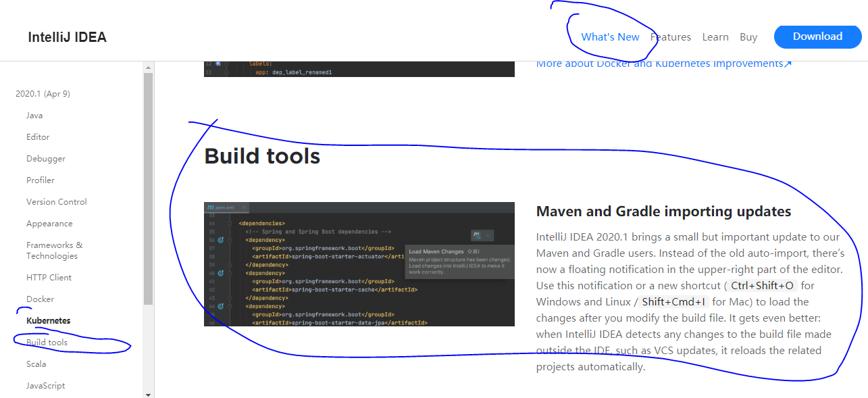The height and width of the screenshot is (398, 868).
Task: Click the Download button
Action: coord(817,36)
